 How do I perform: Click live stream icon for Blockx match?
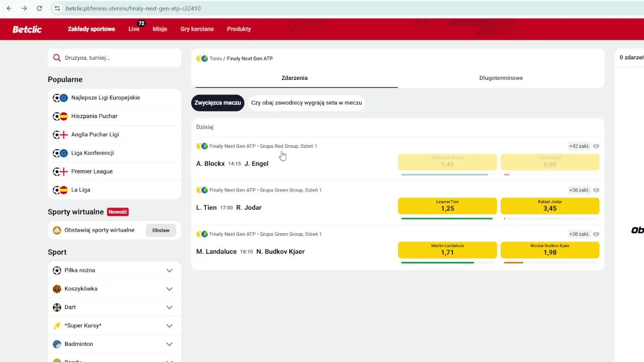pyautogui.click(x=596, y=146)
